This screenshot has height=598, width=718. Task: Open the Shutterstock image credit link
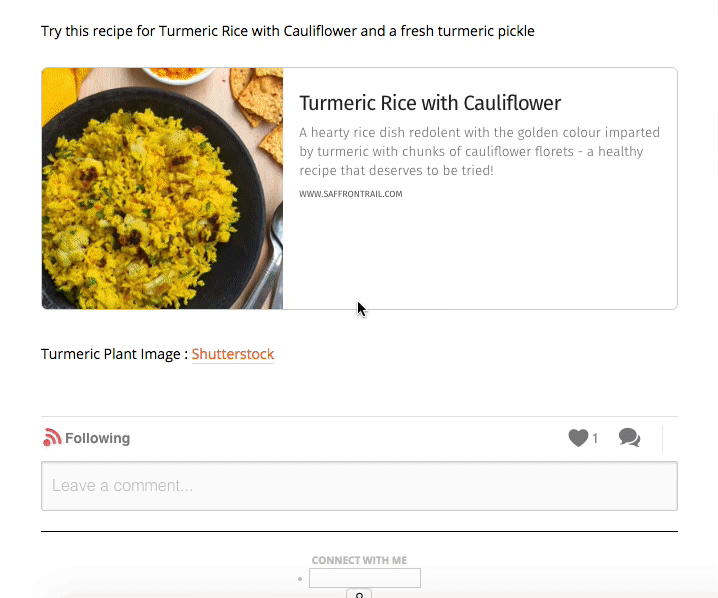[232, 354]
